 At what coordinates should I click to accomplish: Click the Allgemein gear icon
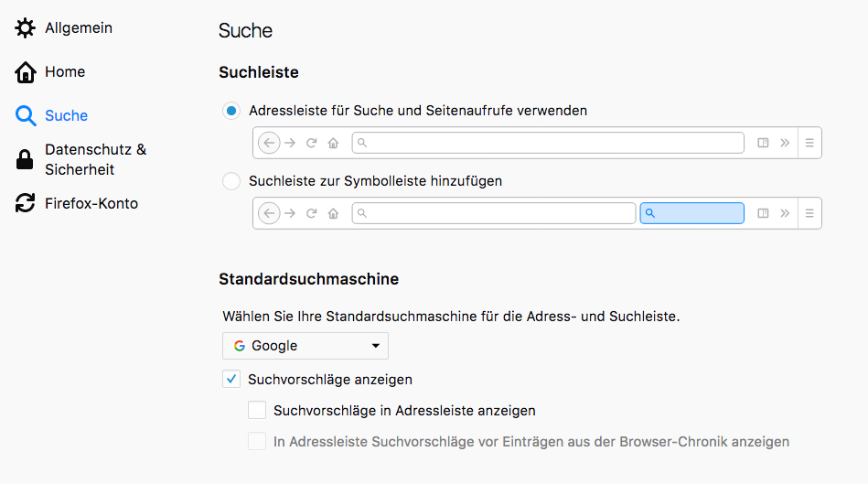click(x=26, y=28)
